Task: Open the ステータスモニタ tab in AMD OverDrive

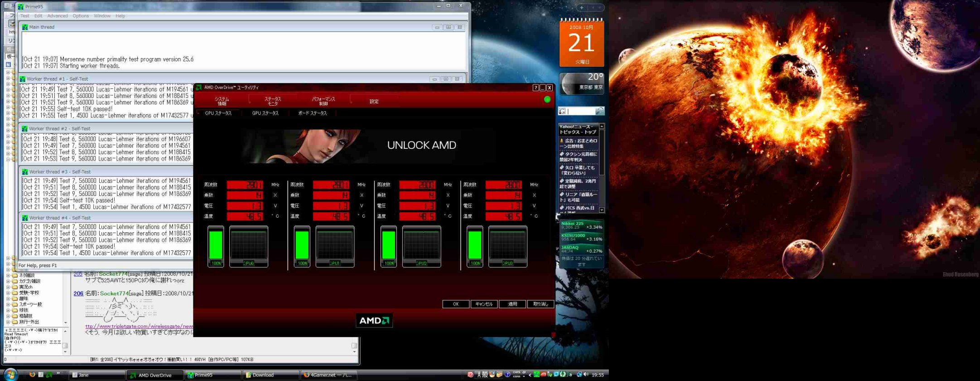Action: (272, 101)
